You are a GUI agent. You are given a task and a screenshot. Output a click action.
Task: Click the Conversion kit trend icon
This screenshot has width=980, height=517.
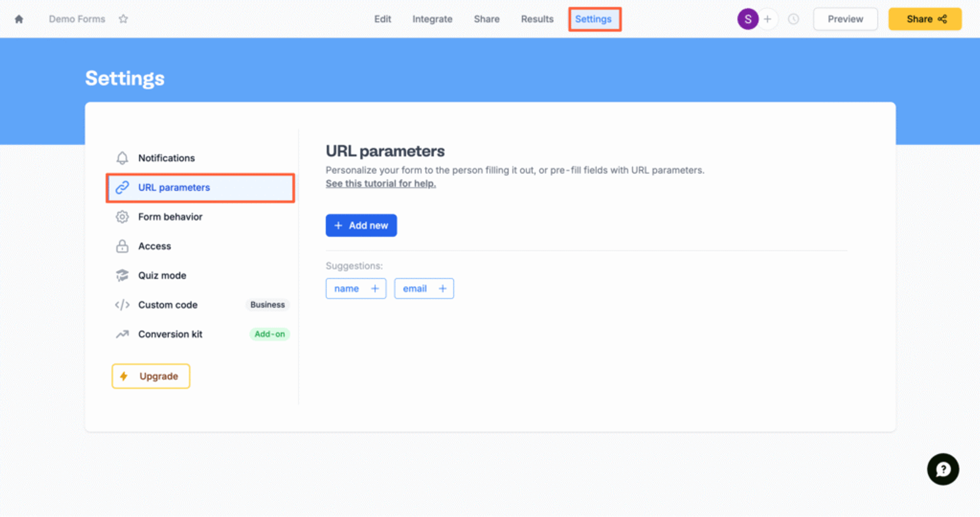pyautogui.click(x=123, y=334)
